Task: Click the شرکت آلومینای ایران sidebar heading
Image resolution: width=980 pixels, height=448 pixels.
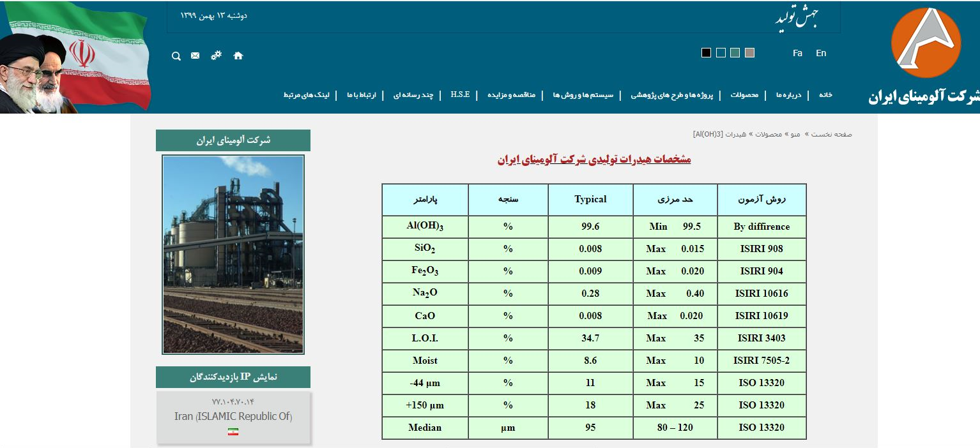Action: point(233,140)
